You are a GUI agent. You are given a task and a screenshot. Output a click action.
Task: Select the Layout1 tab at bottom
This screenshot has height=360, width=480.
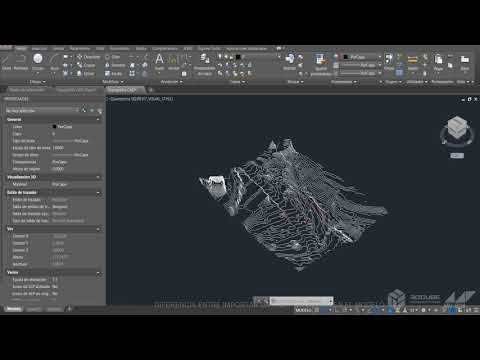[34, 309]
